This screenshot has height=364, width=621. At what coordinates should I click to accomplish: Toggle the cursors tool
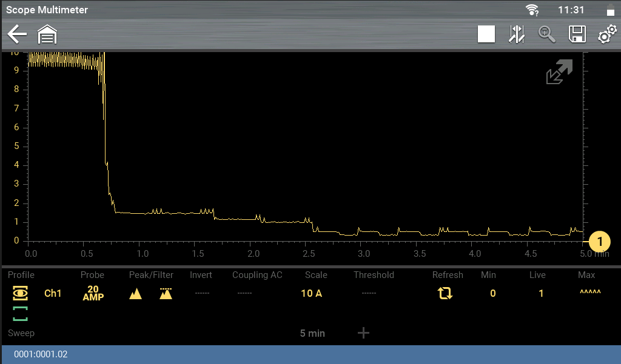(516, 35)
